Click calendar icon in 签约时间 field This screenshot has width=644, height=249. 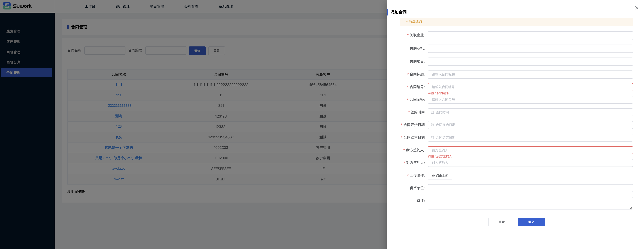[432, 112]
